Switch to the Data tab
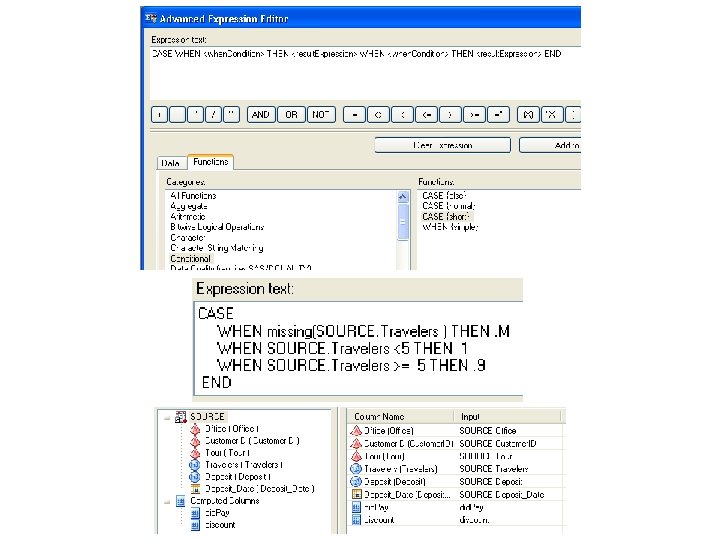The height and width of the screenshot is (540, 720). point(170,163)
